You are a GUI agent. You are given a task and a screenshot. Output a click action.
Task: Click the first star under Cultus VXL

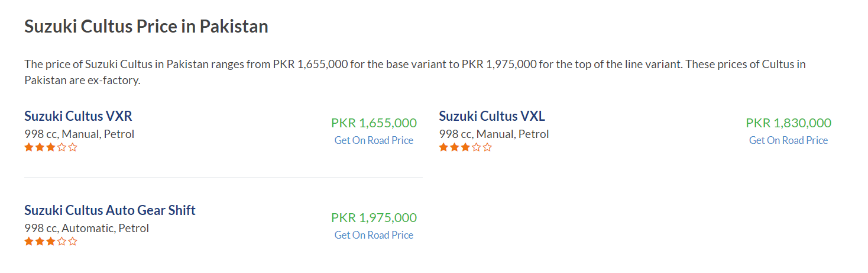(443, 147)
